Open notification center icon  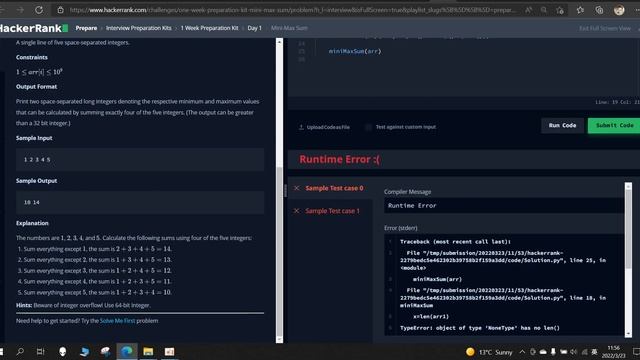[x=636, y=351]
